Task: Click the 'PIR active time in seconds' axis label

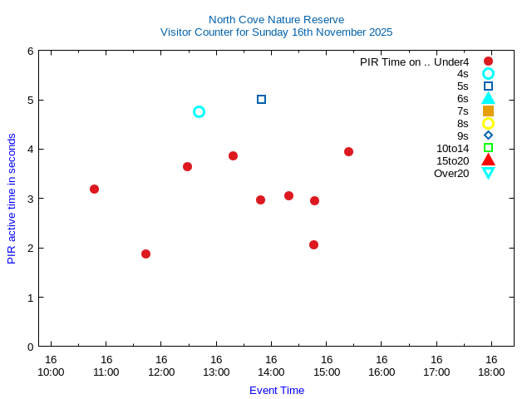Action: point(12,199)
